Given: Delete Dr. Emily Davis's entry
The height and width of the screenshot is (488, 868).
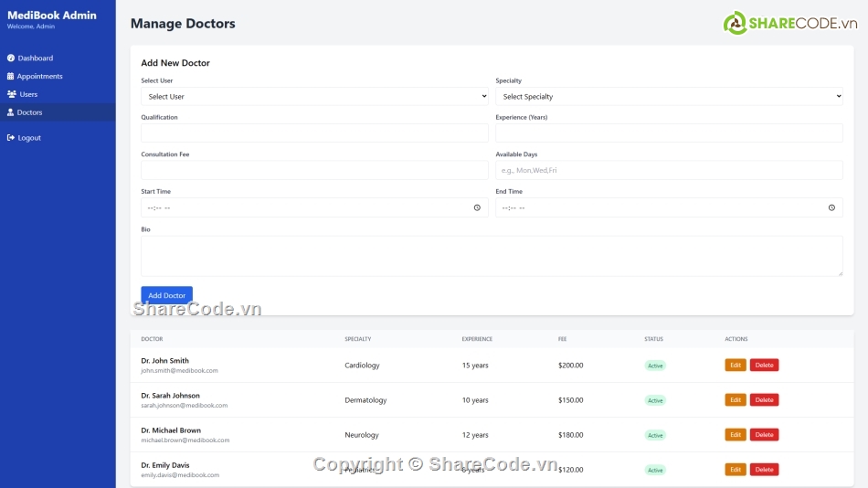Looking at the screenshot, I should [x=764, y=470].
